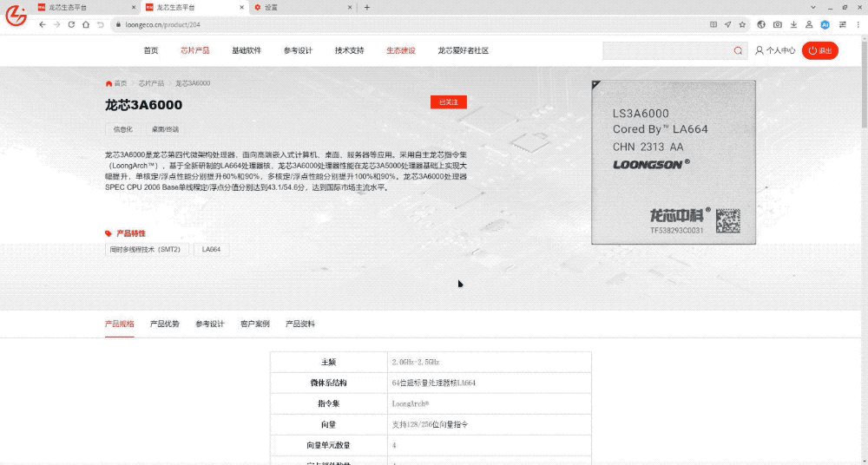Reload the page with the refresh icon
Viewport: 868px width, 465px height.
(x=71, y=24)
